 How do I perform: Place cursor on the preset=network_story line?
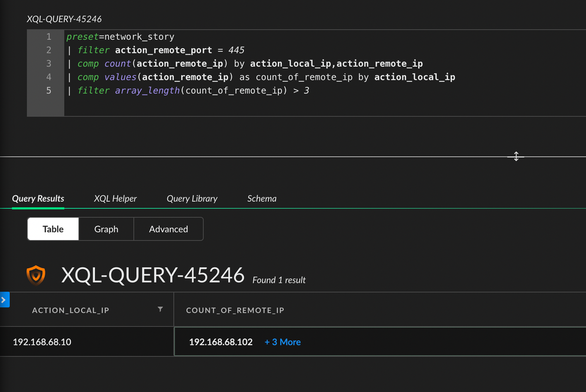pyautogui.click(x=120, y=36)
